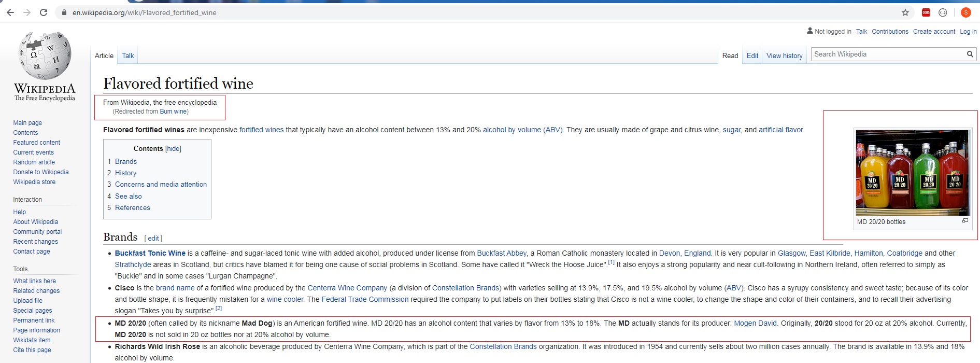Click edit link beside Brands heading
The width and height of the screenshot is (980, 363).
pos(153,238)
